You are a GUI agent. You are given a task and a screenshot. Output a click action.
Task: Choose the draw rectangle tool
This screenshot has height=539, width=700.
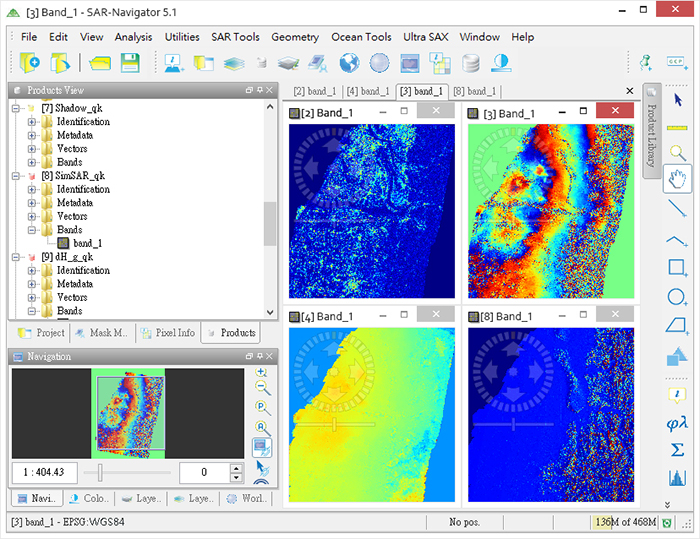click(677, 268)
